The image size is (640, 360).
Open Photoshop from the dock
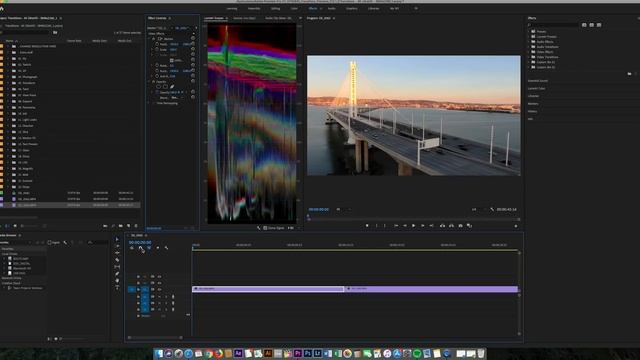coord(308,353)
